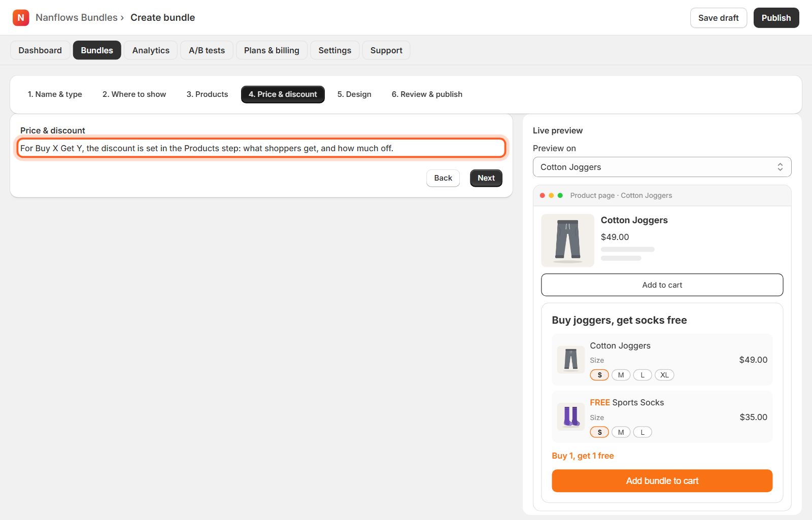This screenshot has width=812, height=520.
Task: Click the Buy X Get Y discount info message
Action: coord(261,148)
